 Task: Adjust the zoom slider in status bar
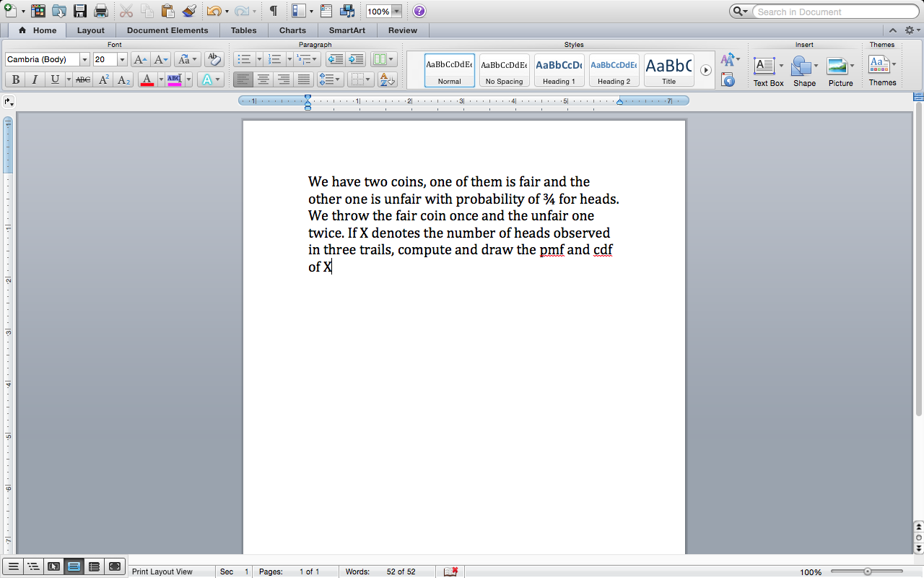click(868, 571)
